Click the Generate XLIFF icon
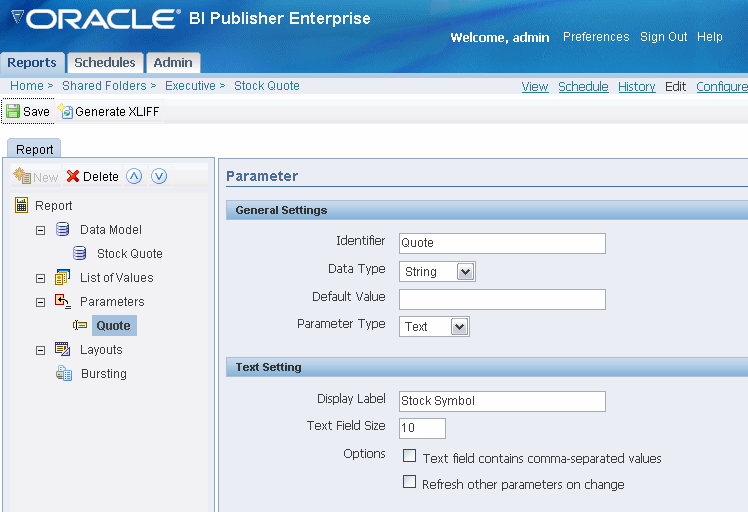This screenshot has height=512, width=748. coord(65,111)
